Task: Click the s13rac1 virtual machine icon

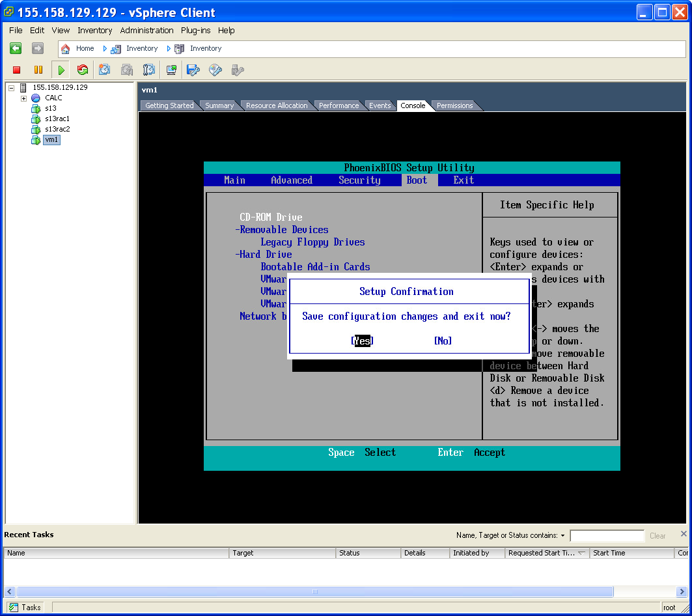Action: tap(36, 119)
